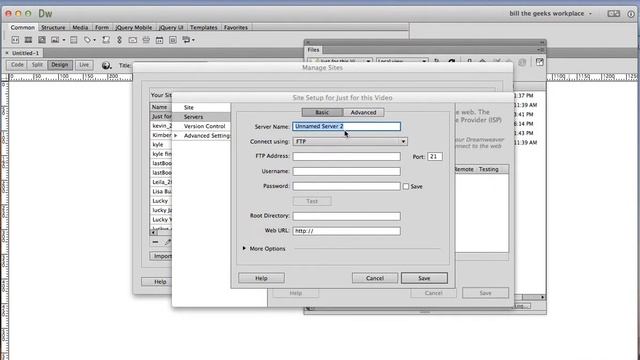Check the Save password checkbox

pos(406,186)
